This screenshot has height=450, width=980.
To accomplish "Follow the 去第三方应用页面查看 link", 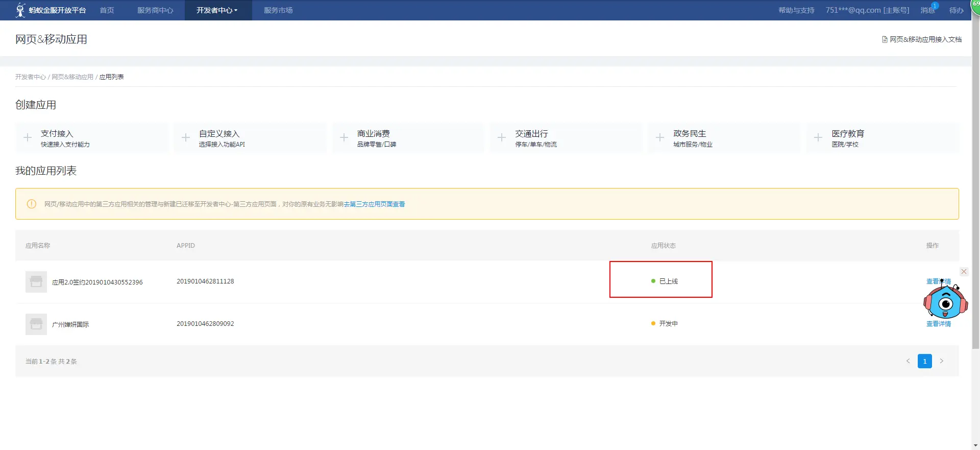I will pyautogui.click(x=374, y=204).
